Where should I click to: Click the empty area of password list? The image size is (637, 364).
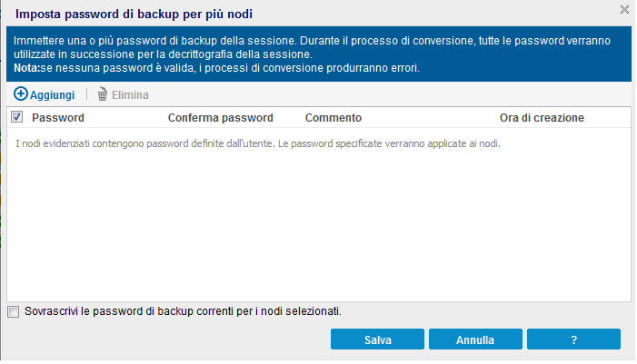coord(318,227)
